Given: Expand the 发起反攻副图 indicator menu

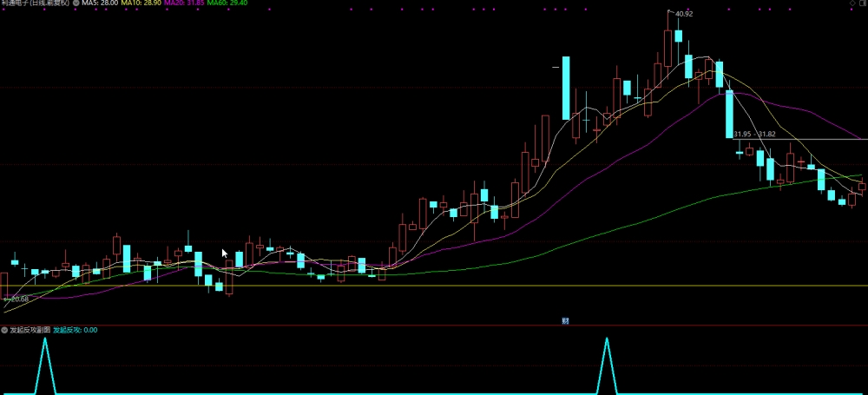Looking at the screenshot, I should tap(4, 330).
